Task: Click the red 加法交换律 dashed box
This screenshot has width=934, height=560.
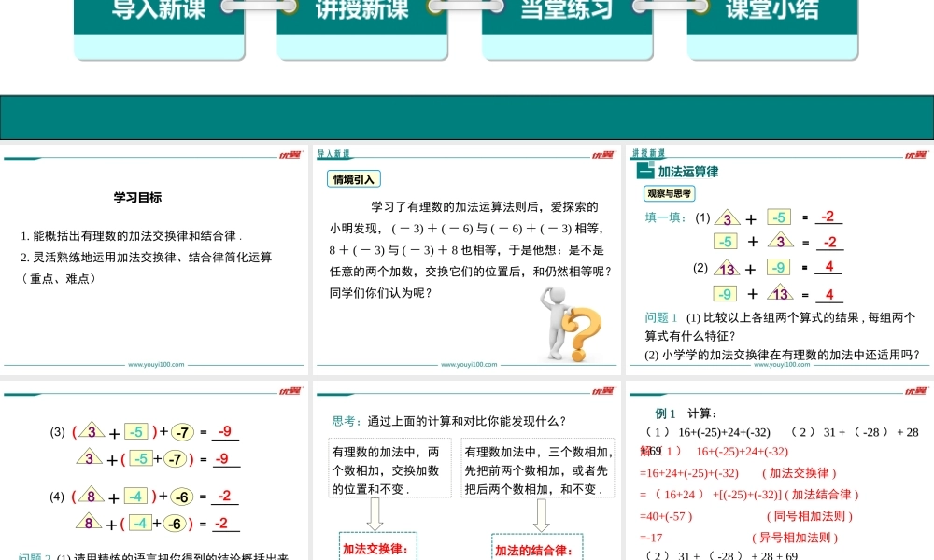Action: coord(377,548)
